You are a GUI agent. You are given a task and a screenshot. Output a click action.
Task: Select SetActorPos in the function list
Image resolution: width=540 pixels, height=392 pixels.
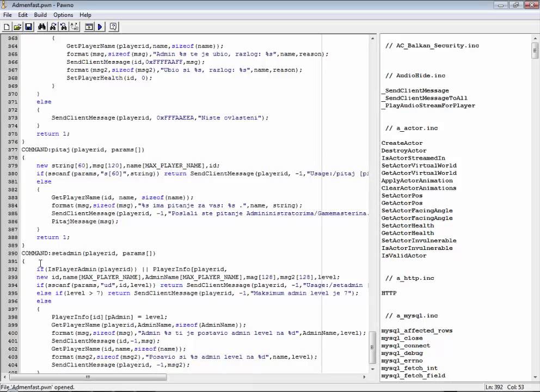tap(402, 195)
